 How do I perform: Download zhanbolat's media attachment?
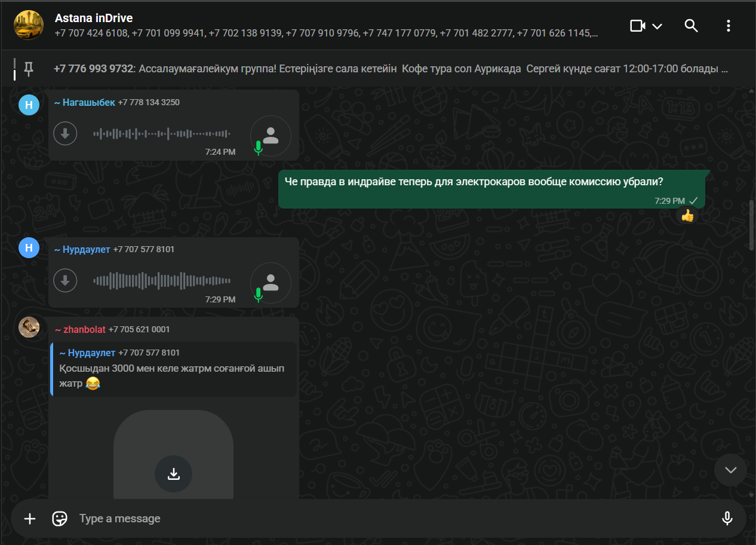point(173,474)
